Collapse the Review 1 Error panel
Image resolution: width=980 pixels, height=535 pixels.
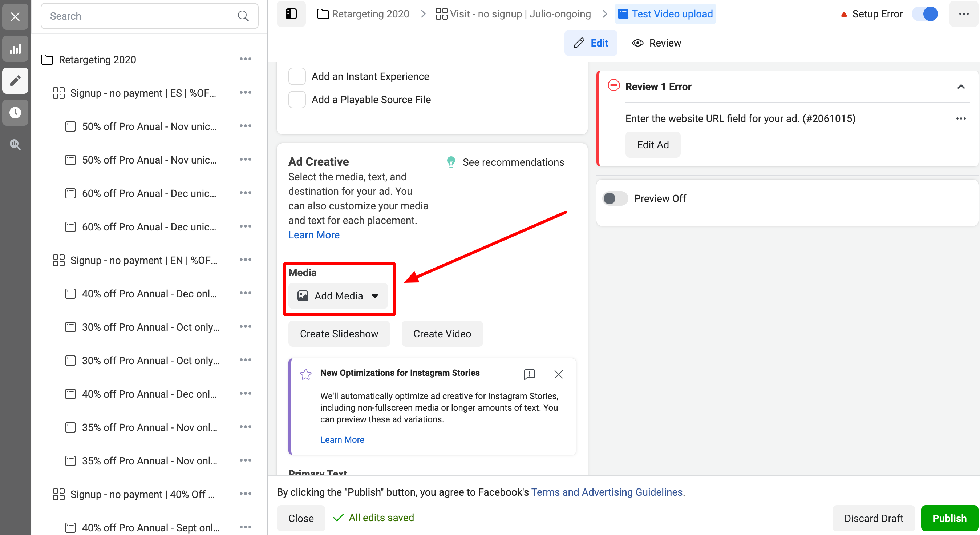coord(961,87)
